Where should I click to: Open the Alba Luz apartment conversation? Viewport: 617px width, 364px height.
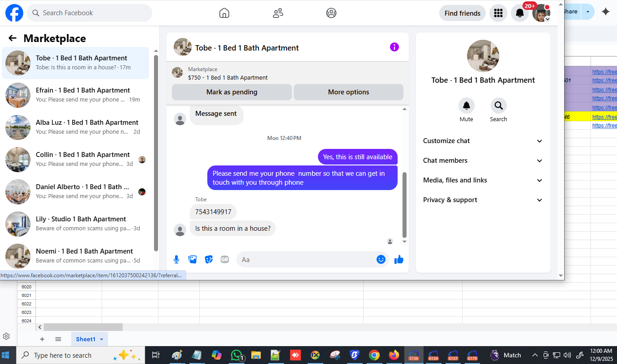[75, 127]
